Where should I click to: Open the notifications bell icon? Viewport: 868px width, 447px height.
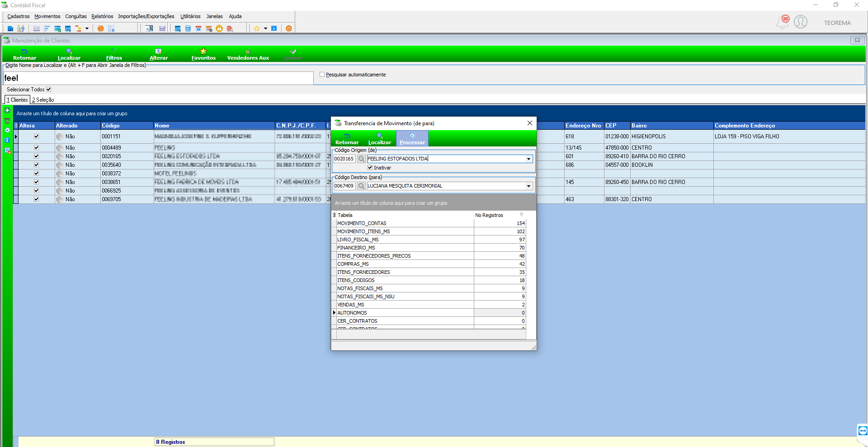(783, 22)
